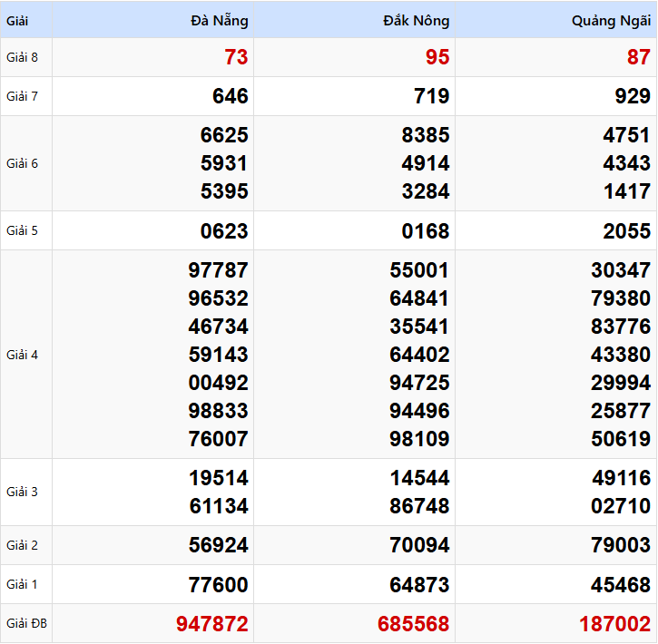This screenshot has height=644, width=658.
Task: Select Giải 6 number 3284
Action: 426,191
